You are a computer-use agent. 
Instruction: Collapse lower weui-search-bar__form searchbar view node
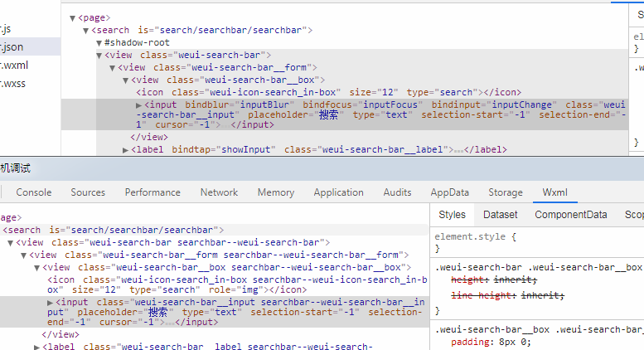(24, 255)
